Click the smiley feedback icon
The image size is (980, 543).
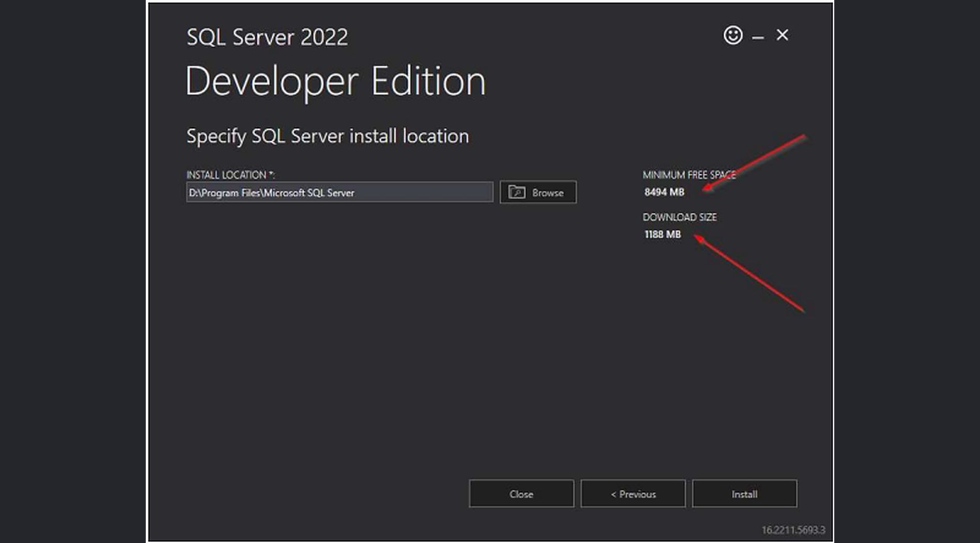732,35
